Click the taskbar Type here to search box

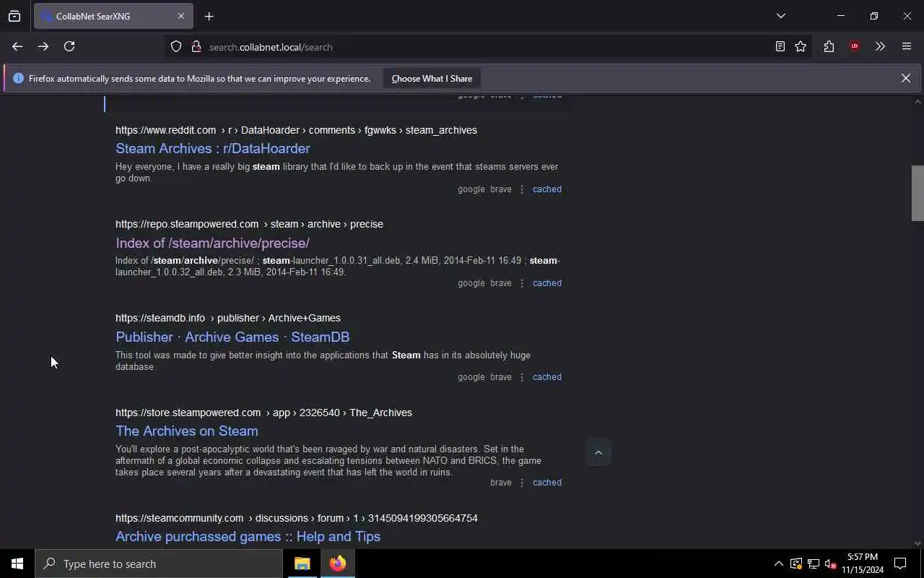[x=159, y=564]
